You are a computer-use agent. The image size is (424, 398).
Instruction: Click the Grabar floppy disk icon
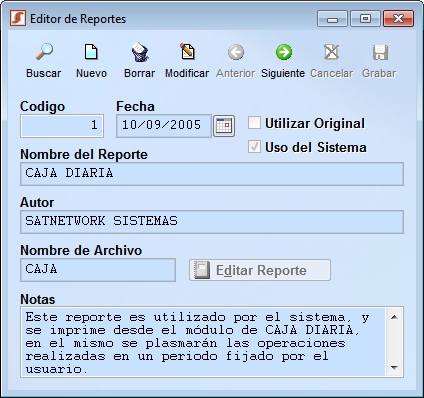380,52
